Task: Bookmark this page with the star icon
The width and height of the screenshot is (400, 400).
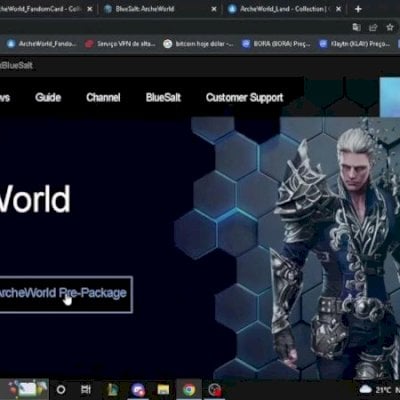Action: click(x=390, y=27)
